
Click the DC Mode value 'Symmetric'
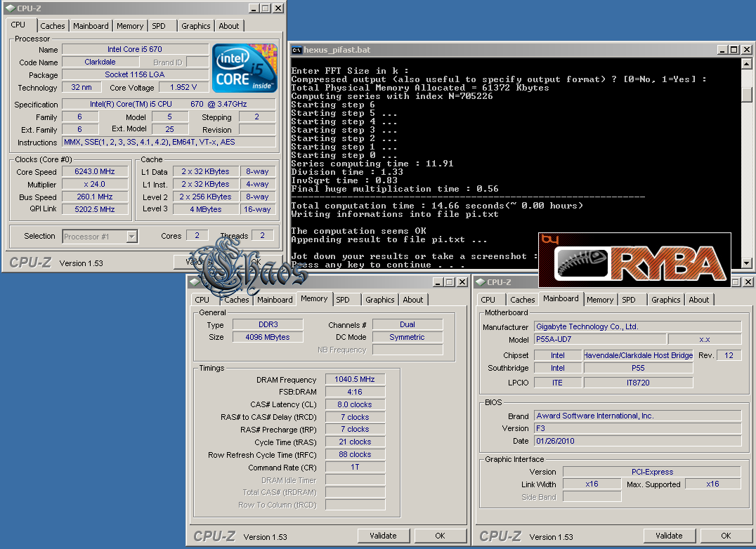(x=408, y=337)
